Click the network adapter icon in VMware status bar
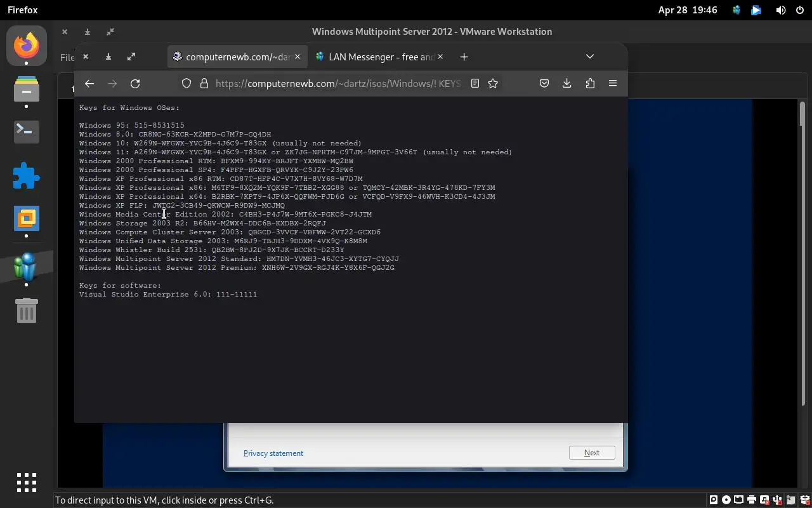 pyautogui.click(x=739, y=500)
